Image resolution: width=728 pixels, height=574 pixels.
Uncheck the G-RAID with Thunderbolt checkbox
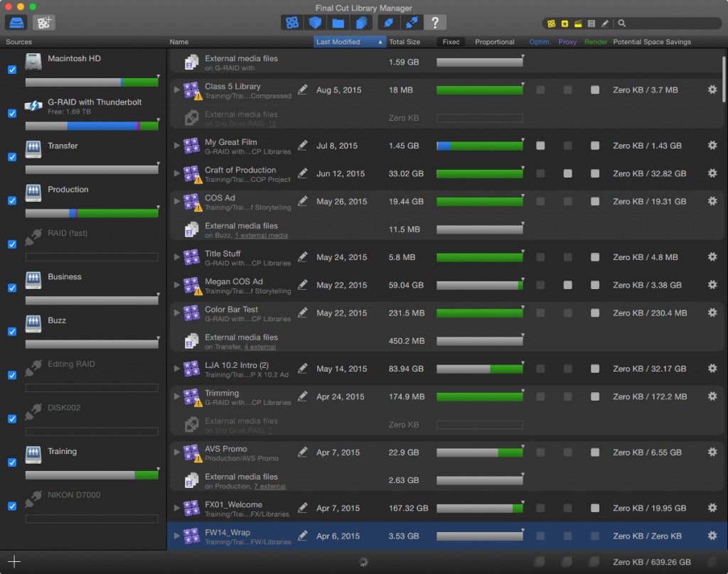[x=12, y=113]
